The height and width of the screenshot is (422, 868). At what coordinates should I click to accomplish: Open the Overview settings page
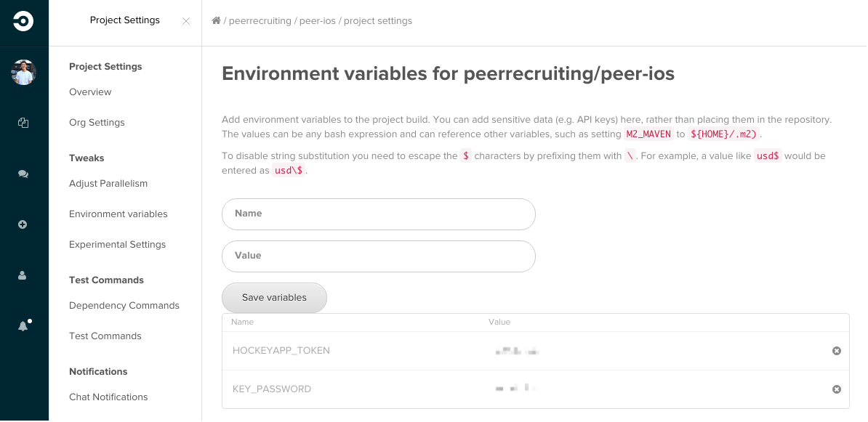90,92
